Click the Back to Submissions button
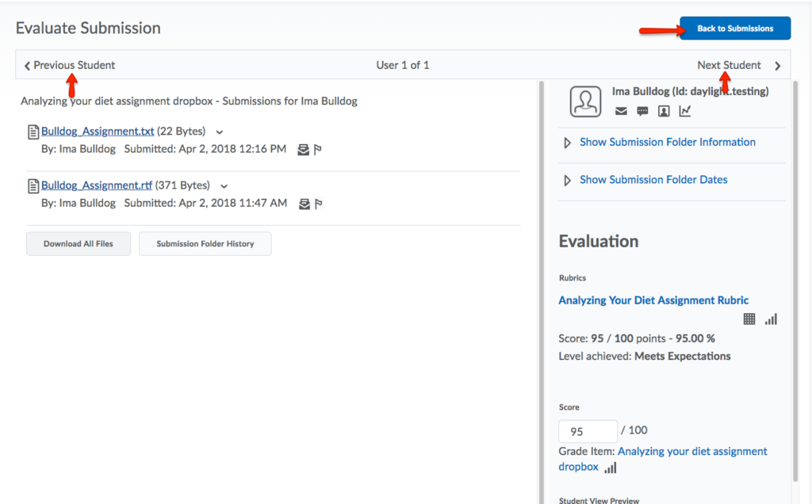Image resolution: width=812 pixels, height=504 pixels. [x=734, y=29]
